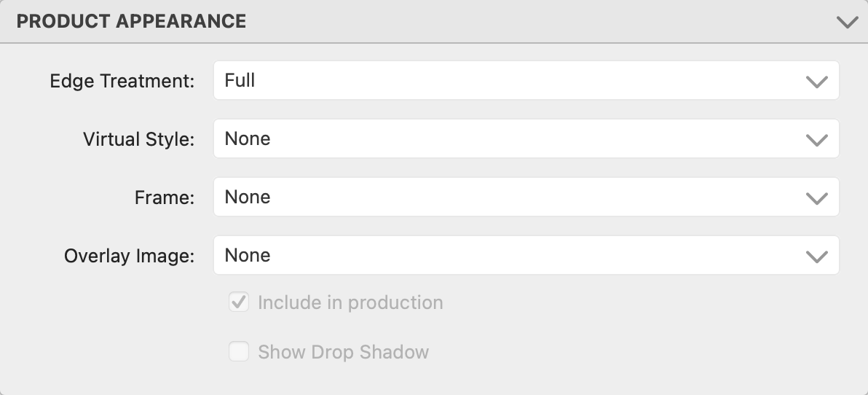Click the 'Show Drop Shadow' label text
This screenshot has width=868, height=395.
pyautogui.click(x=343, y=352)
